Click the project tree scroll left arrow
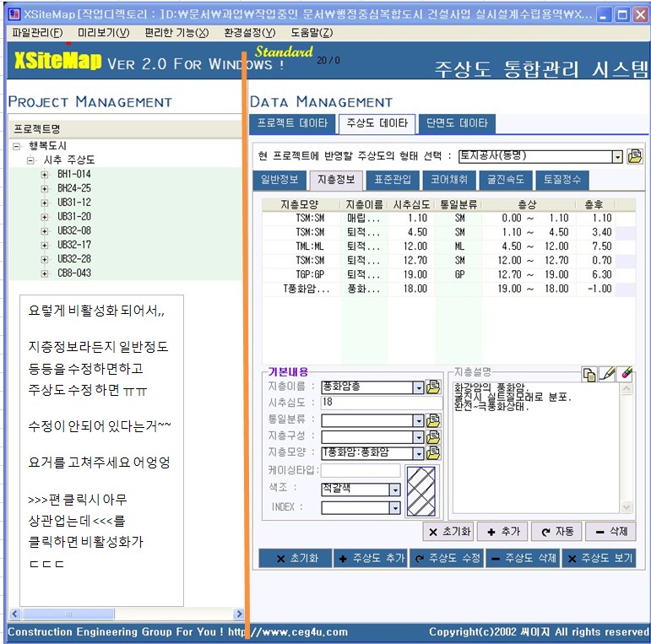 pos(15,614)
